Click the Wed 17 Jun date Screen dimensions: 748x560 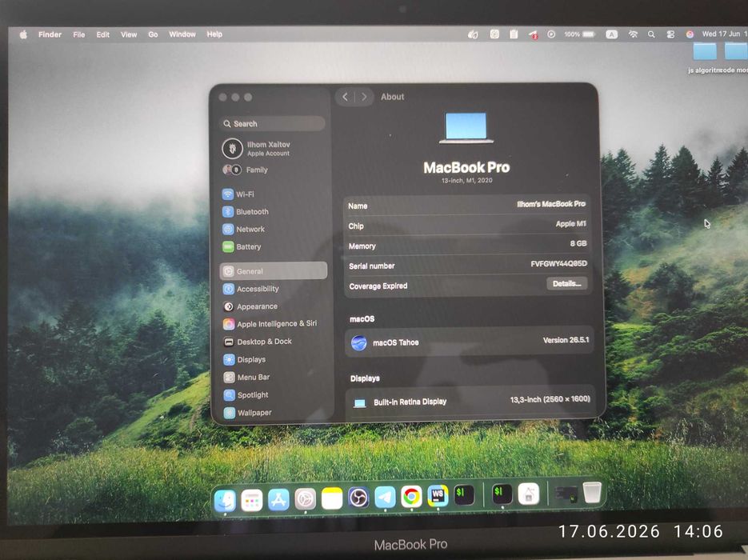pos(721,34)
